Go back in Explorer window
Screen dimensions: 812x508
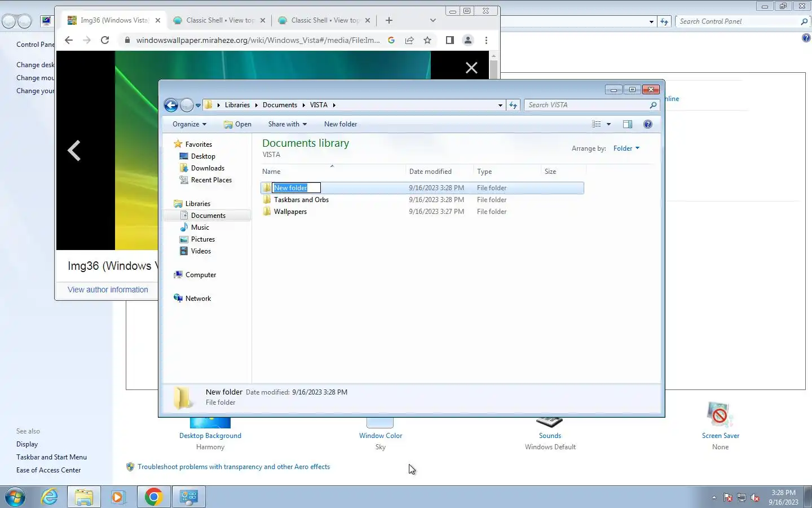171,105
